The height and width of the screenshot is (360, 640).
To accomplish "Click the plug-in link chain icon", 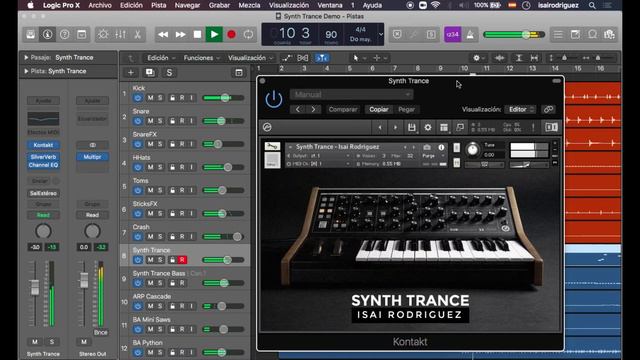I will point(548,109).
